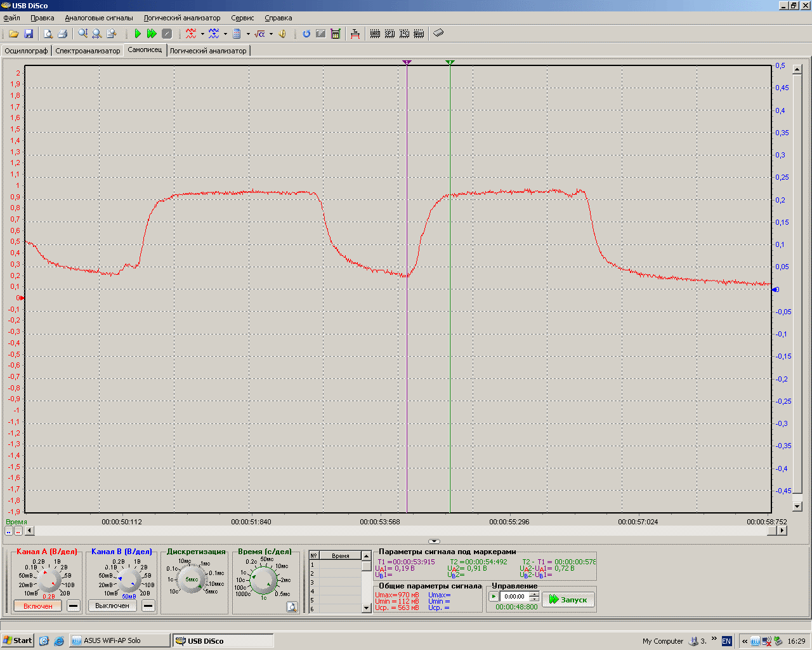
Task: Toggle Канал A 'Включен' button
Action: [x=38, y=606]
